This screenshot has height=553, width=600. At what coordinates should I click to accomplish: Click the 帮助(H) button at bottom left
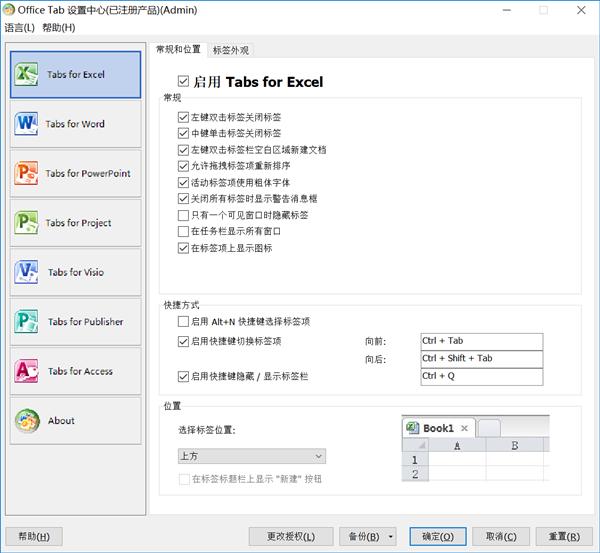34,537
